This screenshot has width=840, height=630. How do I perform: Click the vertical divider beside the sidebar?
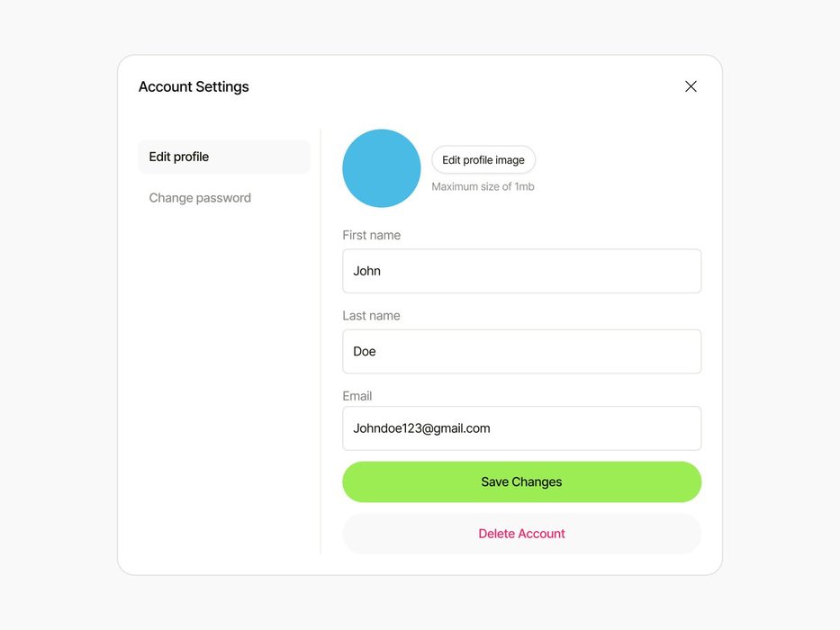pos(321,360)
